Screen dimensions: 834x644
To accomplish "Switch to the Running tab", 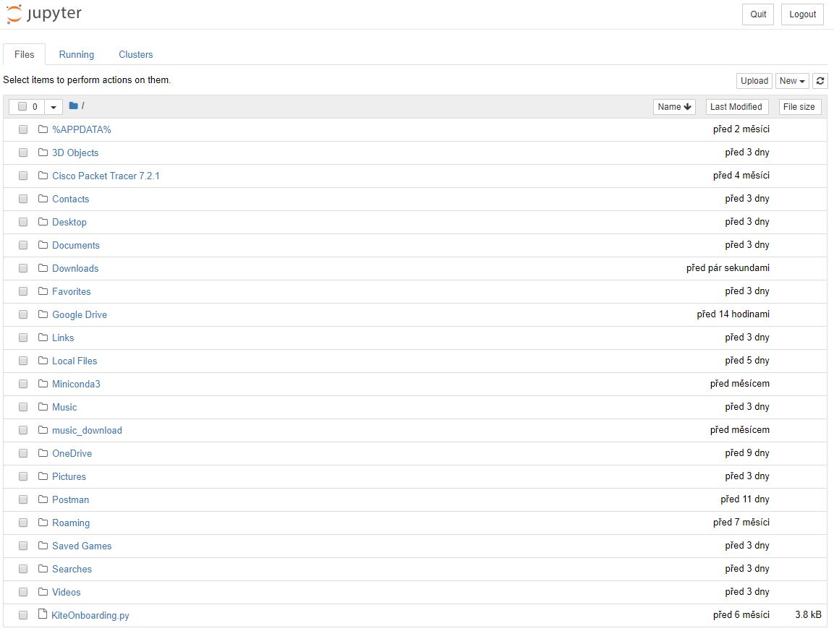I will click(77, 54).
